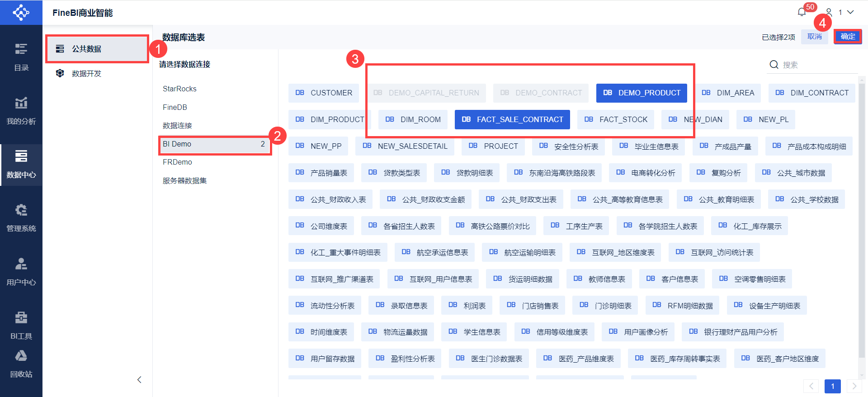The image size is (868, 397).
Task: Click the DB icon of 用户留存数据
Action: click(x=300, y=358)
